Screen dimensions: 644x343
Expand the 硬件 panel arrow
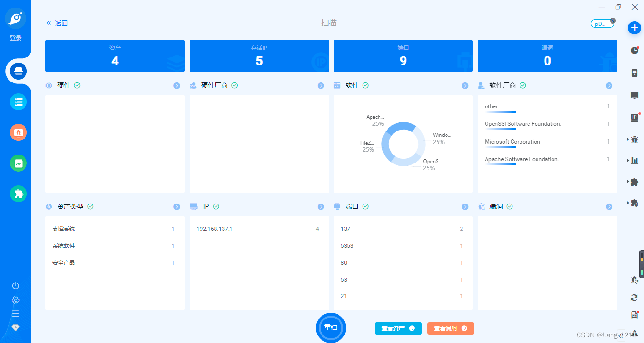[x=177, y=86]
